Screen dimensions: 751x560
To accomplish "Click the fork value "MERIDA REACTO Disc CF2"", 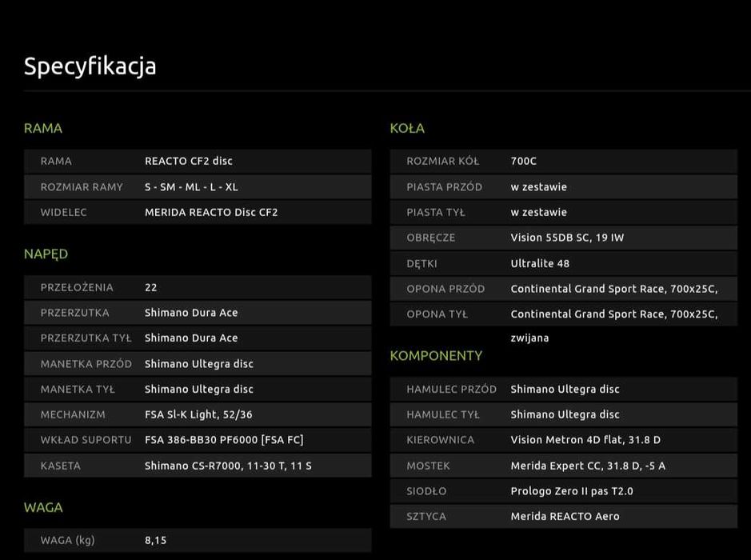I will tap(211, 212).
